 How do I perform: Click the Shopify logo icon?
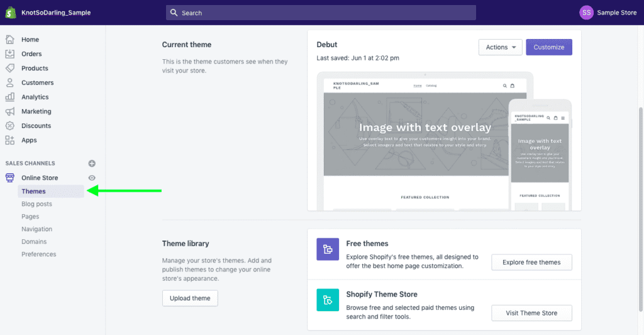(11, 13)
